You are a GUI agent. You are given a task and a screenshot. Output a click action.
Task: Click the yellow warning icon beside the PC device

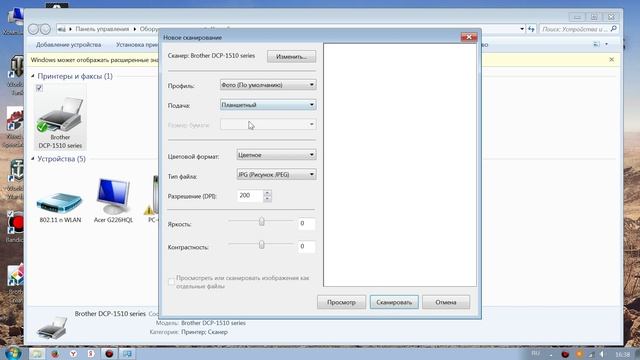point(149,210)
